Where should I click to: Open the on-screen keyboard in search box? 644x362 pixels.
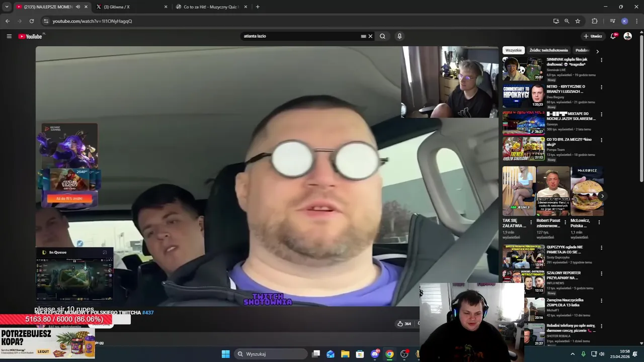click(363, 36)
